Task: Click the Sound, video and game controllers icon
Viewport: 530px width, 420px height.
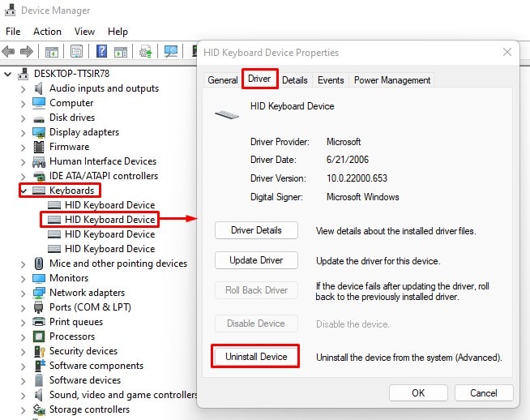Action: pyautogui.click(x=39, y=395)
